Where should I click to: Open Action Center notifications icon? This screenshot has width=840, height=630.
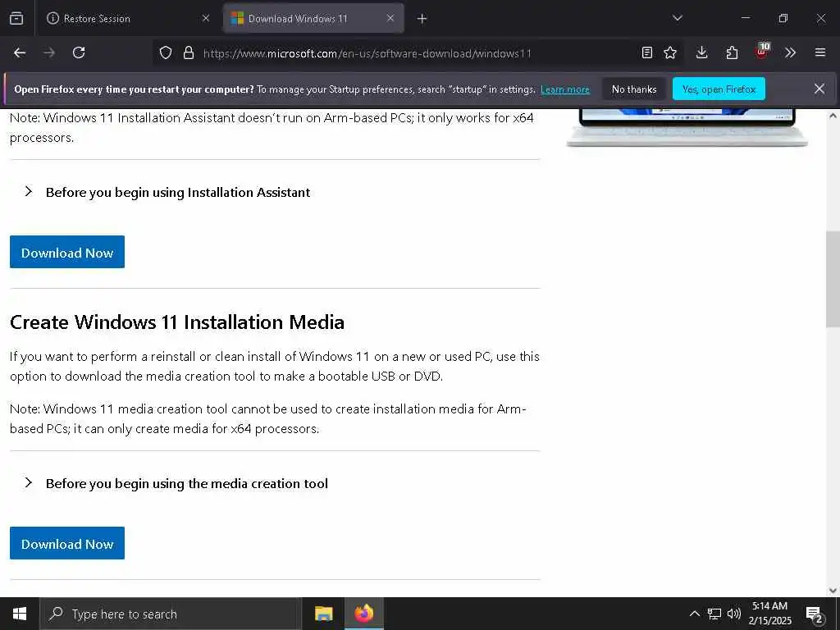coord(815,614)
